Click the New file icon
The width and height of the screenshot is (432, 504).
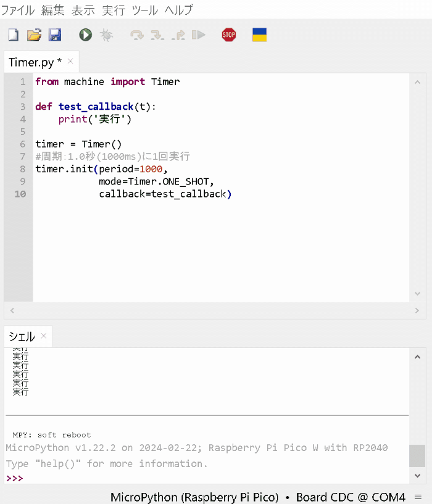(13, 35)
